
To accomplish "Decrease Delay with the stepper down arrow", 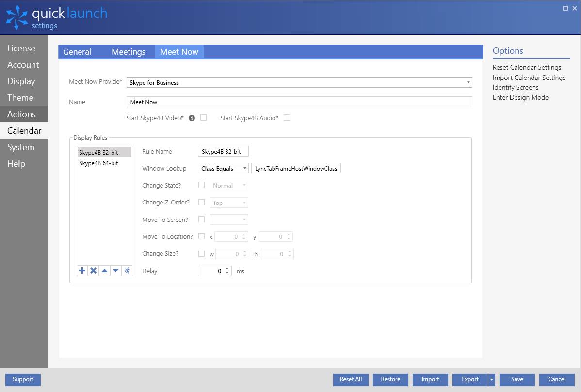I will (227, 274).
